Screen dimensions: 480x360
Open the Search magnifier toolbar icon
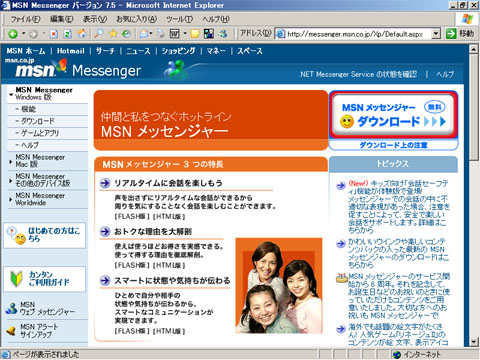point(99,34)
